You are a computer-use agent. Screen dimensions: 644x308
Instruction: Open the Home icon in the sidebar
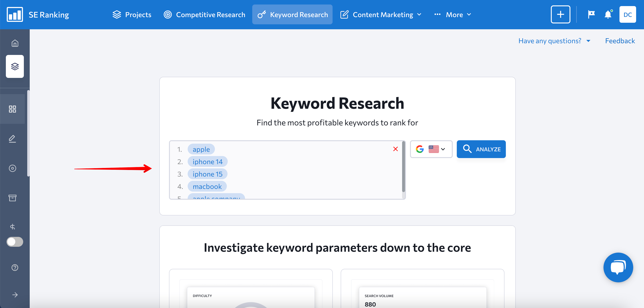pos(15,43)
